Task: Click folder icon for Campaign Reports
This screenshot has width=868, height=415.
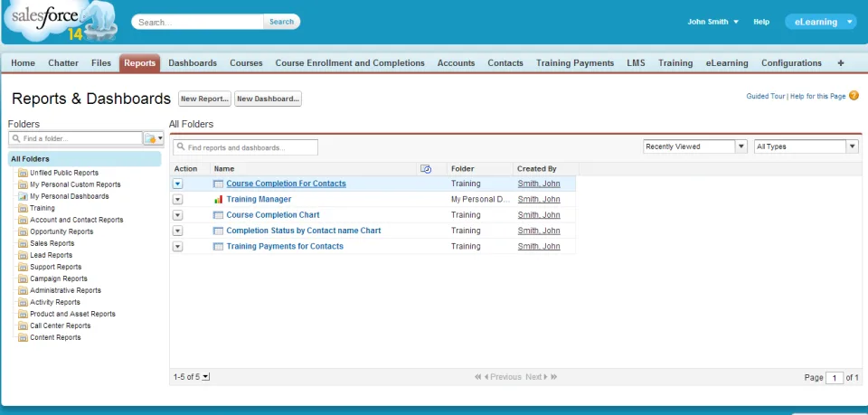Action: [23, 278]
